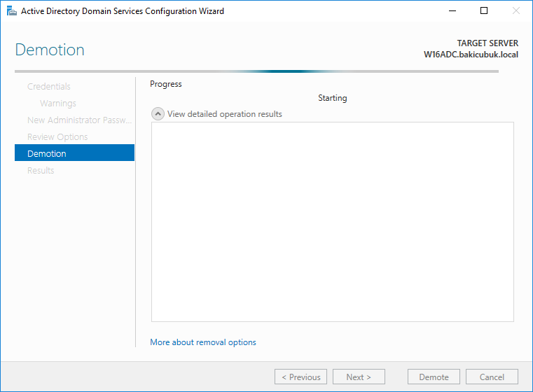This screenshot has width=533, height=392.
Task: Click the Demote button
Action: [434, 377]
